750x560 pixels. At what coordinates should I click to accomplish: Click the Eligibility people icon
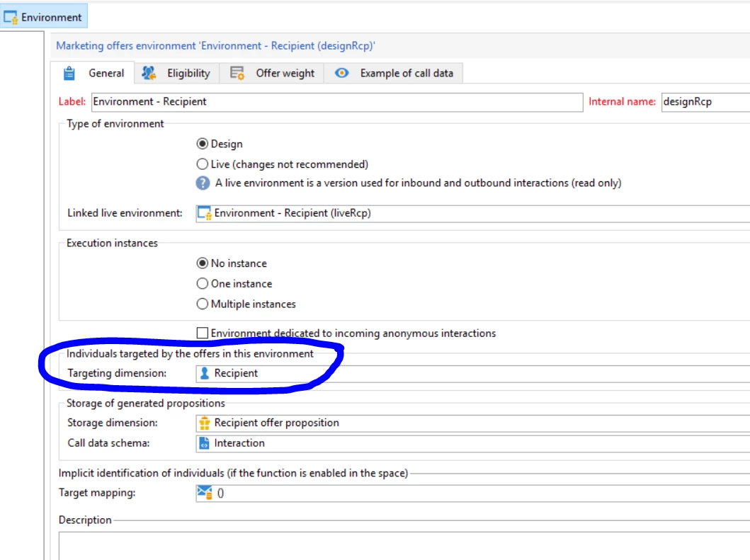149,73
